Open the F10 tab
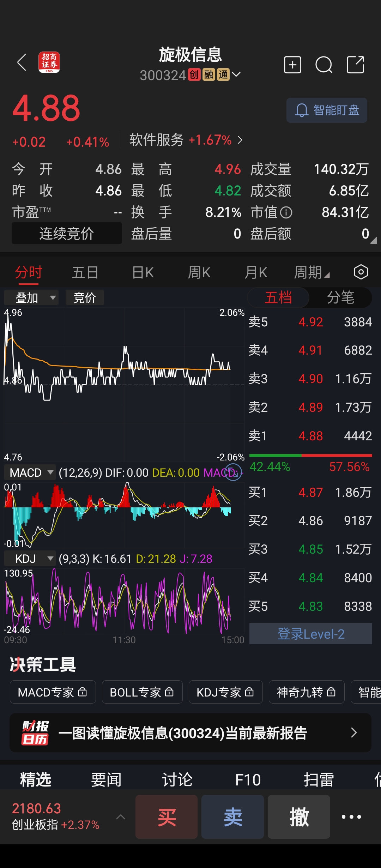 pyautogui.click(x=248, y=779)
